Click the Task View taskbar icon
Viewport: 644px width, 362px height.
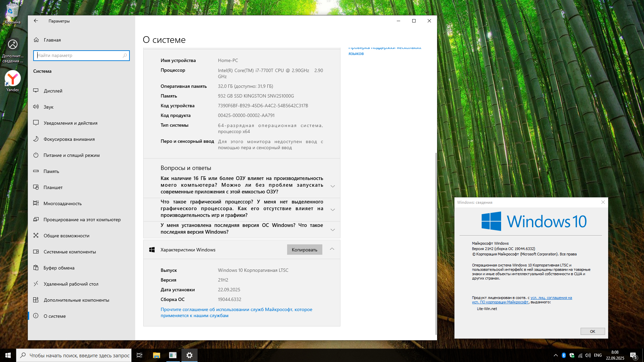tap(140, 355)
